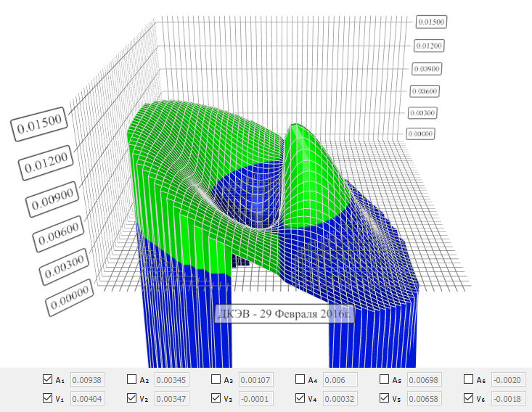Click the A₁ value field 0.00938
532x412 pixels.
pyautogui.click(x=88, y=379)
